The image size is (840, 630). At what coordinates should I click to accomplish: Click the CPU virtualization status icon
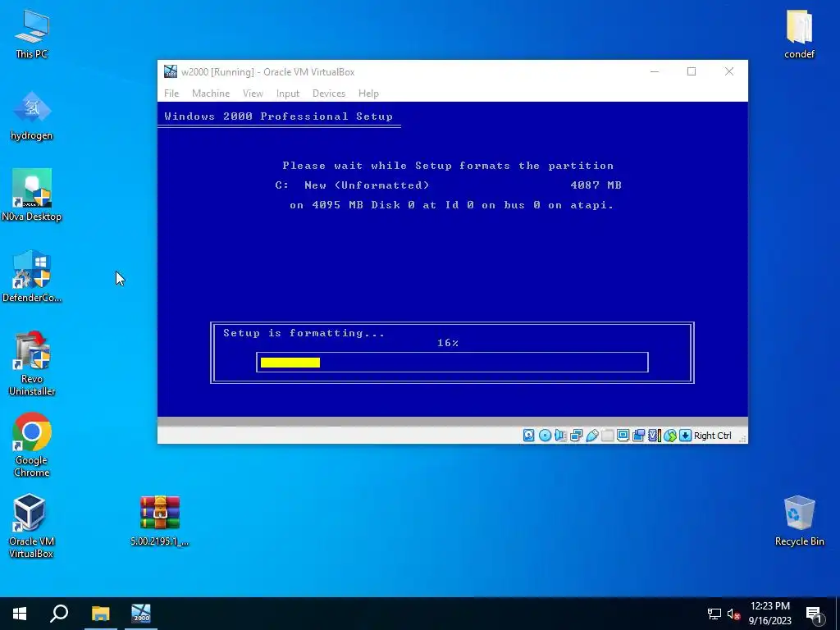[x=655, y=436]
